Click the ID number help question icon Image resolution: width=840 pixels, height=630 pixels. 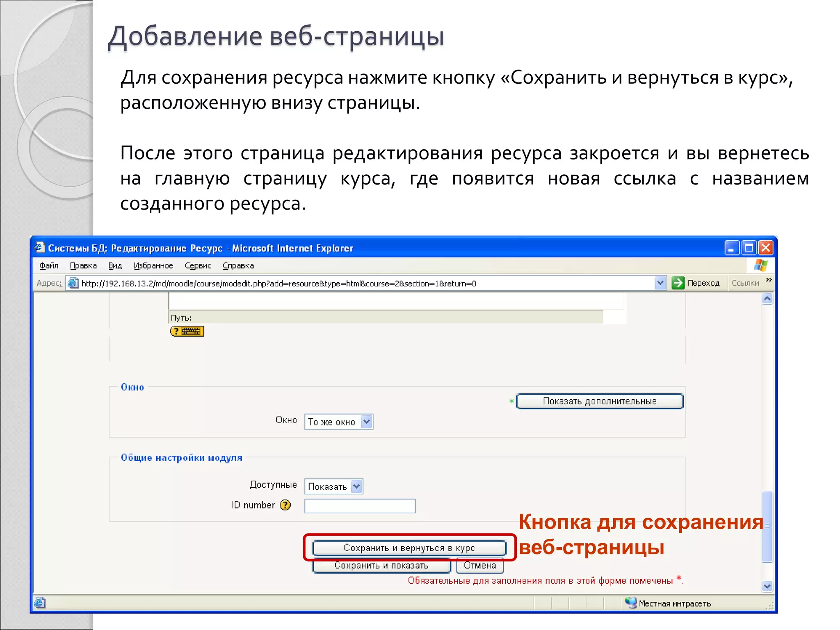285,505
